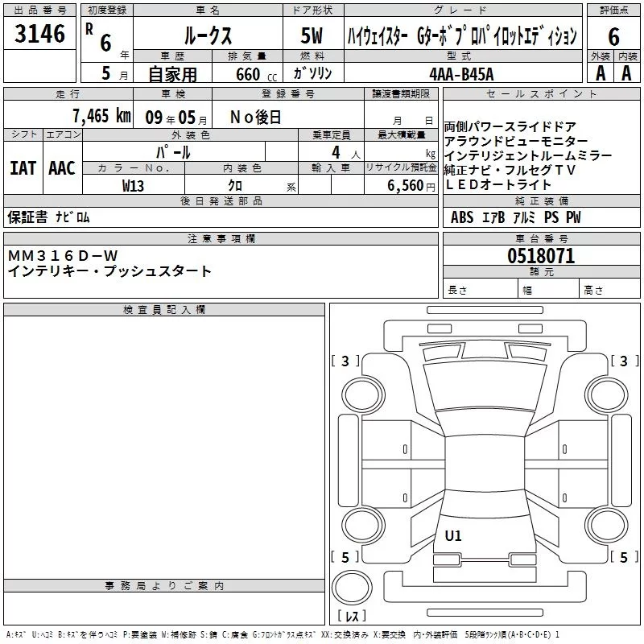
Task: Click the interior grade A under 内装
Action: coord(626,73)
